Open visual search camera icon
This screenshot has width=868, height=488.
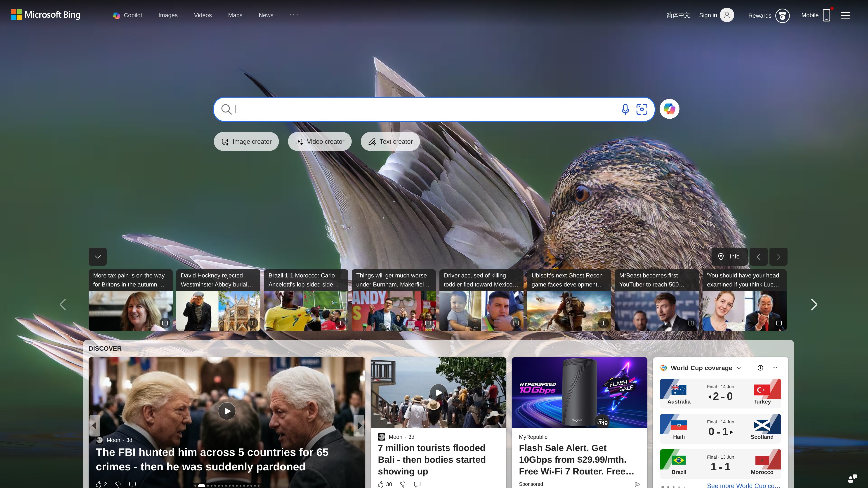642,109
